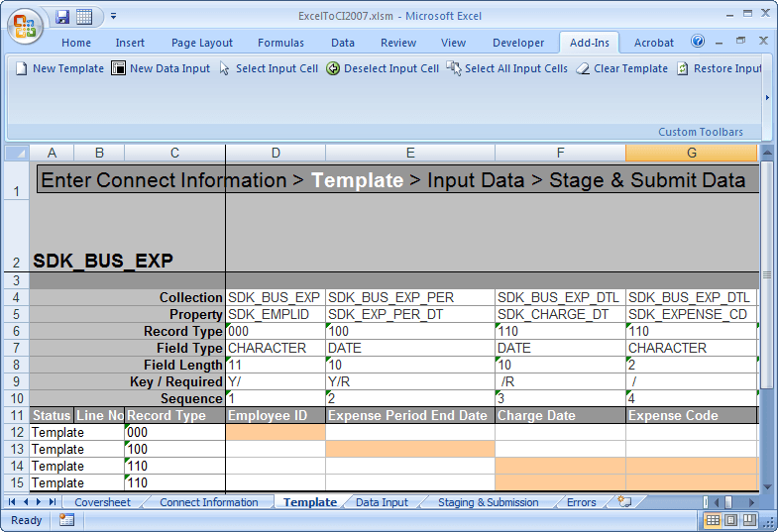Open the Home ribbon tab
This screenshot has height=532, width=778.
76,43
